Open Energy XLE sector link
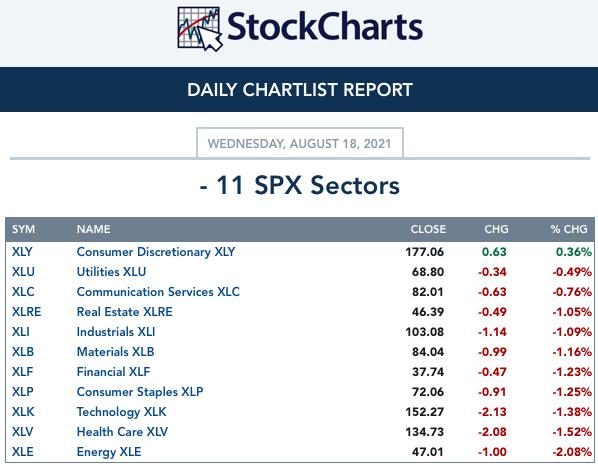Screen dimensions: 598x469 [x=109, y=452]
